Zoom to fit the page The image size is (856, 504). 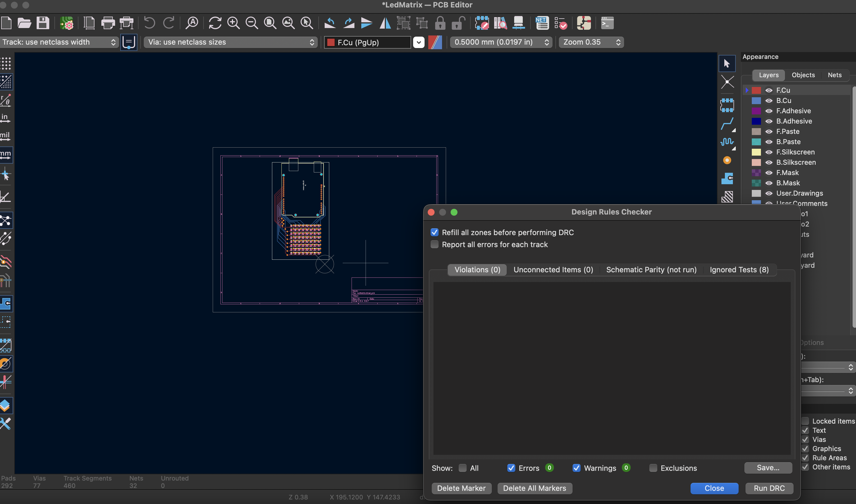[270, 23]
